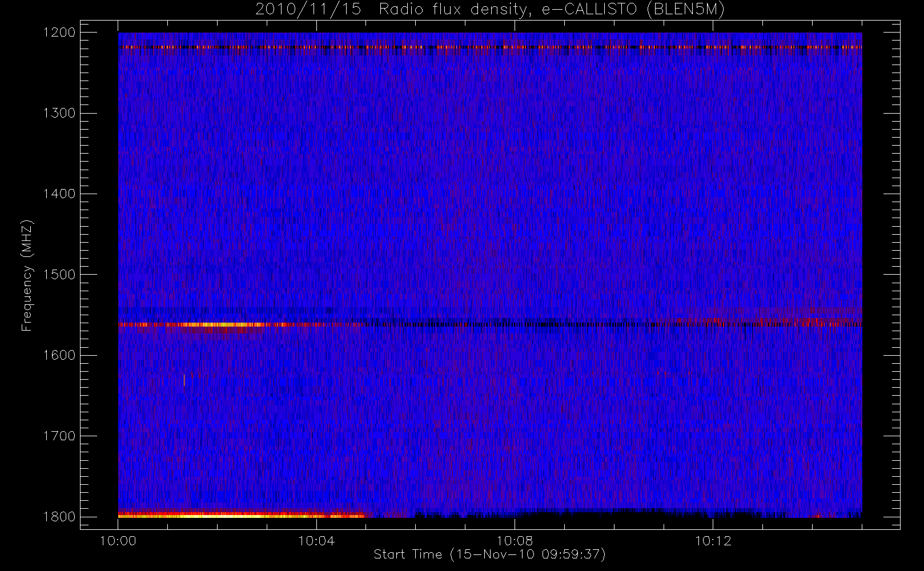Click the 10:12 time tick label
Viewport: 924px width, 571px height.
point(713,541)
